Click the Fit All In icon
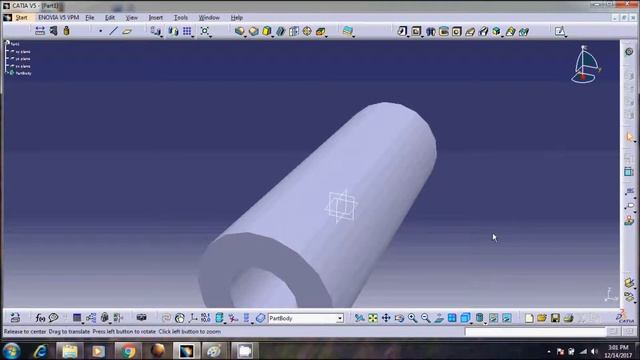640x360 pixels. coord(373,318)
